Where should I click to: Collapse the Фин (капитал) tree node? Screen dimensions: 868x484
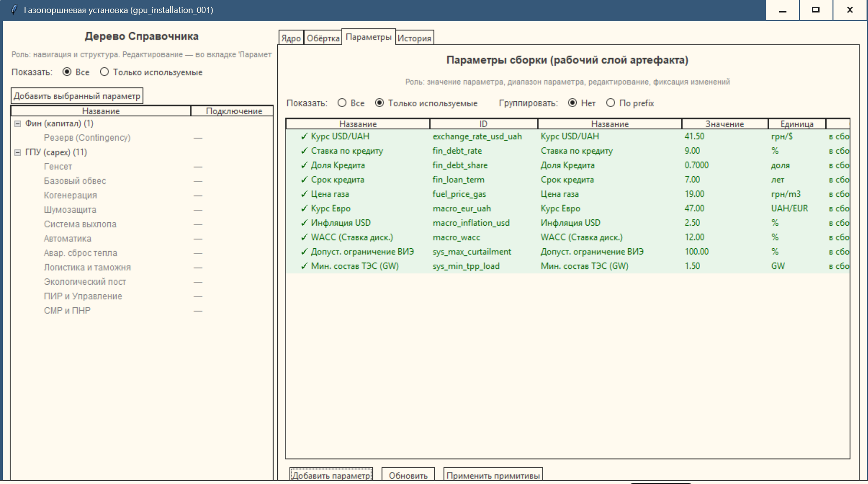point(18,124)
